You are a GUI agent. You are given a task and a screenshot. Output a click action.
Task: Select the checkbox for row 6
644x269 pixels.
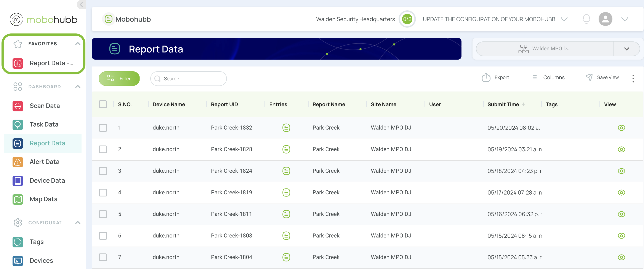point(103,236)
